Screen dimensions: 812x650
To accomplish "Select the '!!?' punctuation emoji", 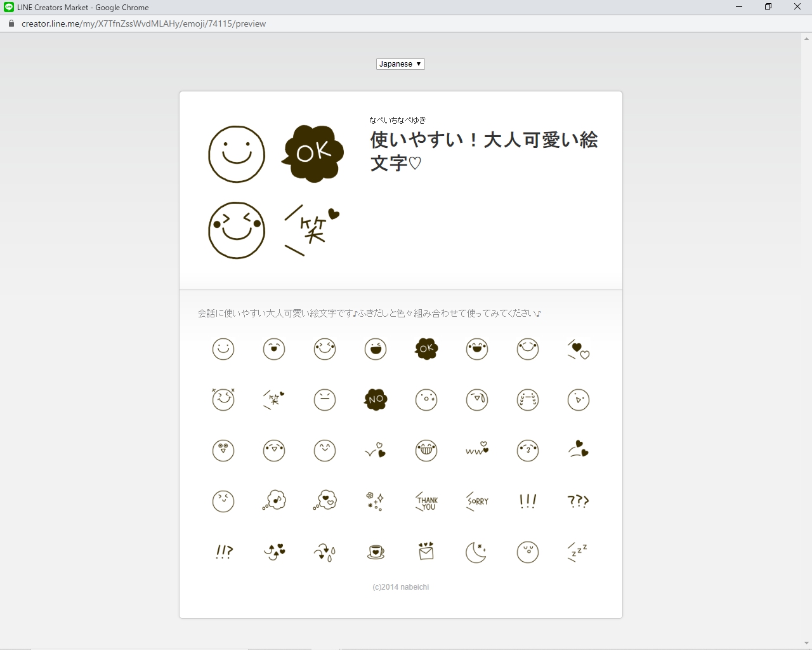I will [224, 552].
